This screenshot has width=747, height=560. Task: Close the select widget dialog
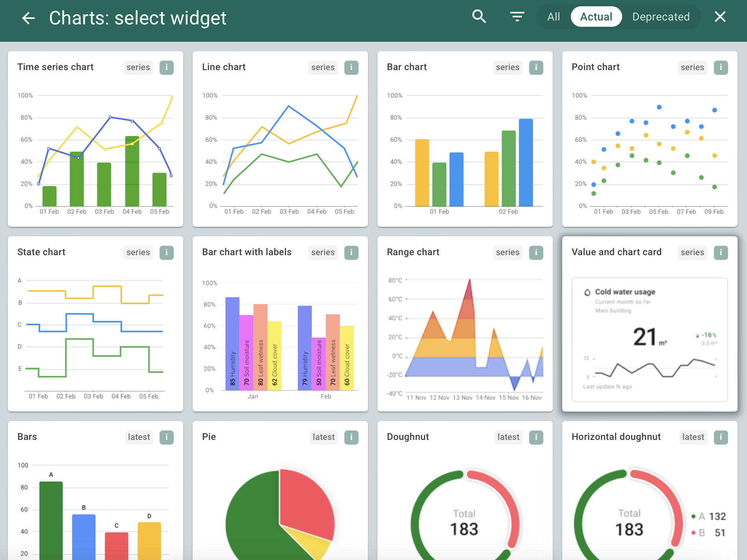[x=720, y=17]
